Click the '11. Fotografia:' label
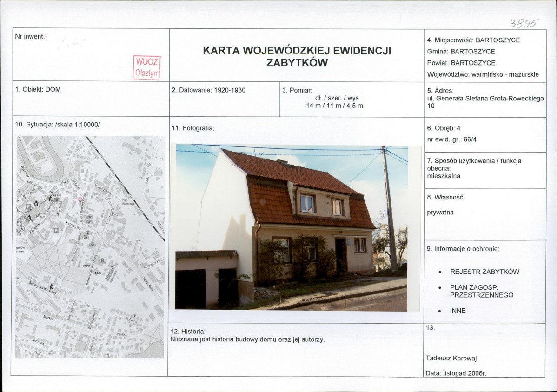The image size is (557, 392). 193,128
